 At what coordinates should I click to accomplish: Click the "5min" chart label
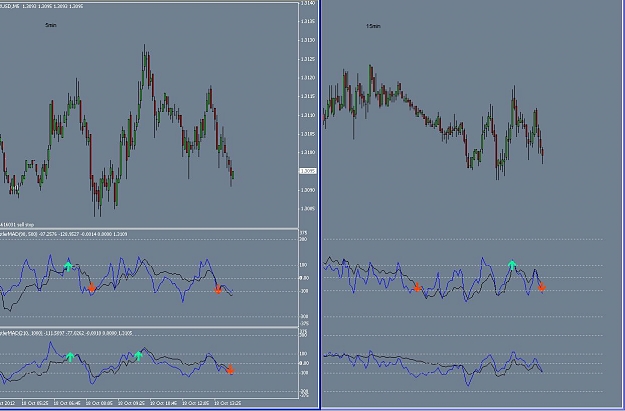pos(51,25)
